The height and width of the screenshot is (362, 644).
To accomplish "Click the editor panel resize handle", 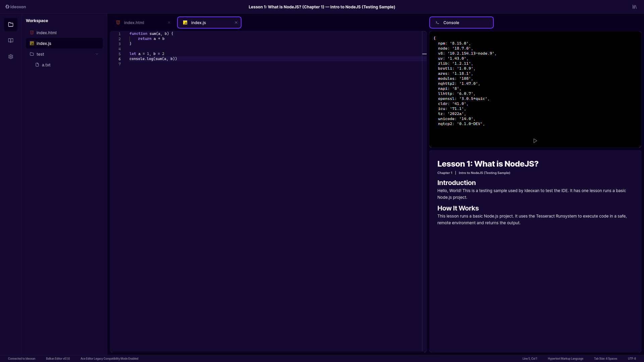I will point(424,54).
